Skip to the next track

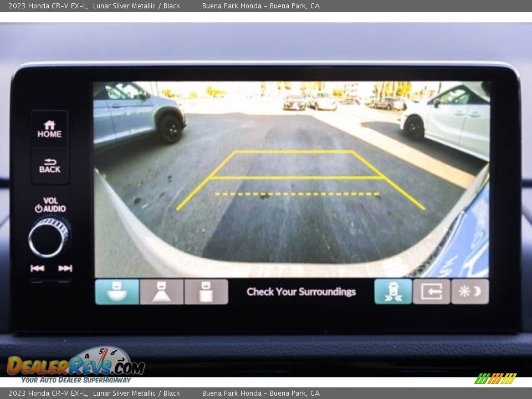65,268
